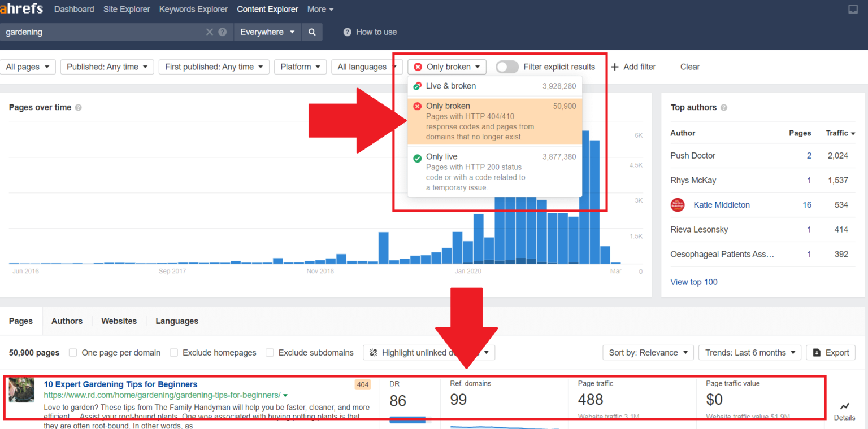Click the red broken icon in Only broken option
Viewport: 868px width, 429px height.
point(417,106)
